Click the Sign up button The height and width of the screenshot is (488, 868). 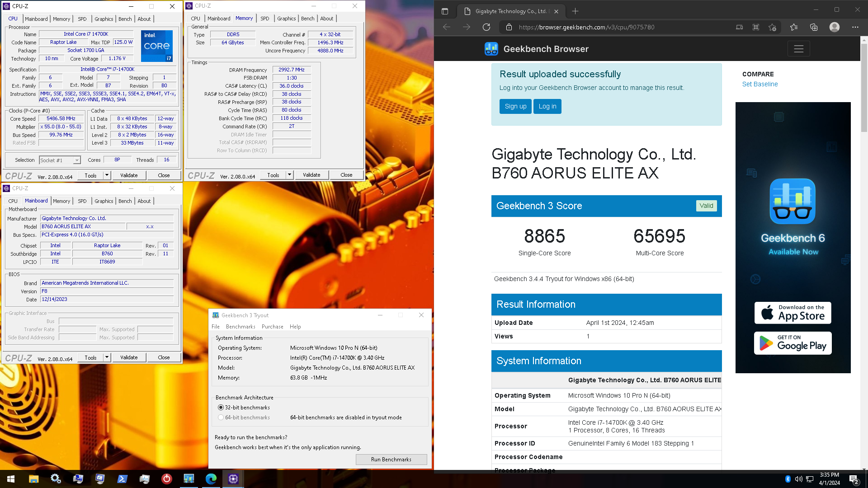click(x=515, y=107)
